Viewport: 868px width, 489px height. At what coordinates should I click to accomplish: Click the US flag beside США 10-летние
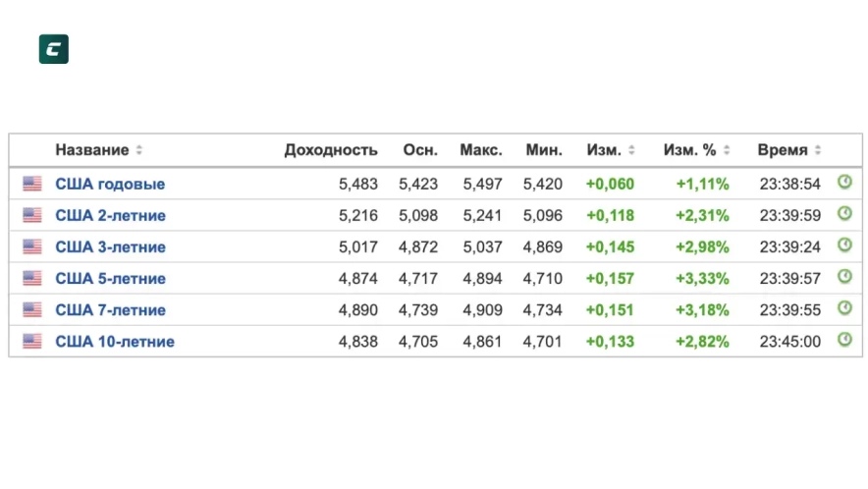coord(32,341)
